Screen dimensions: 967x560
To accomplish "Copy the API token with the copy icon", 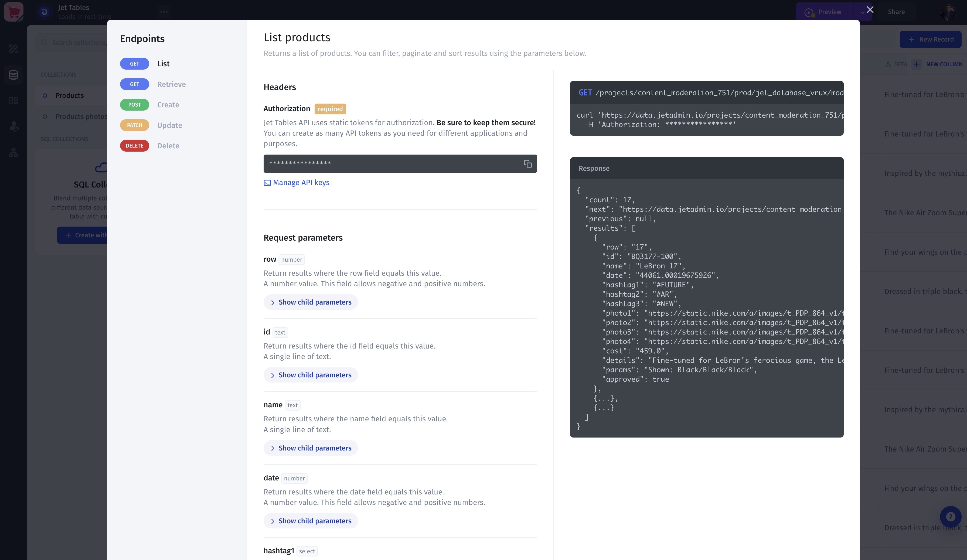I will click(528, 164).
